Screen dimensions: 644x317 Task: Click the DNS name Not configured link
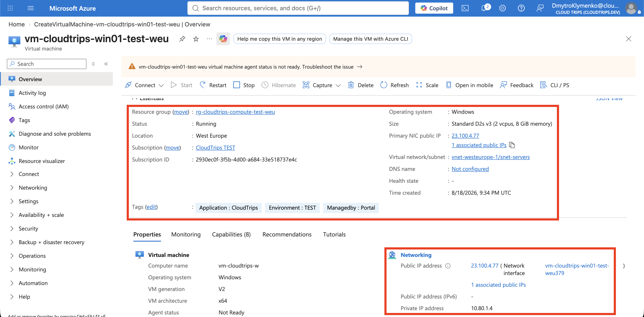[x=470, y=169]
